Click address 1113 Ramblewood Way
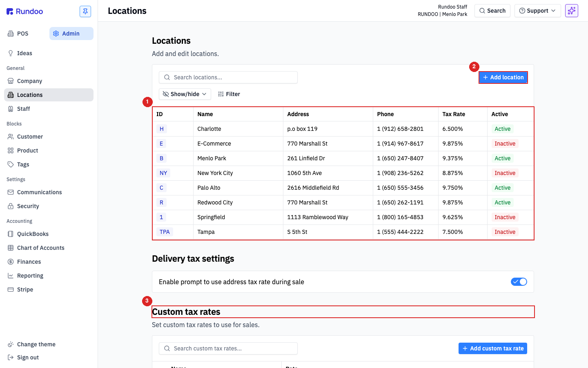The image size is (588, 368). (x=318, y=217)
